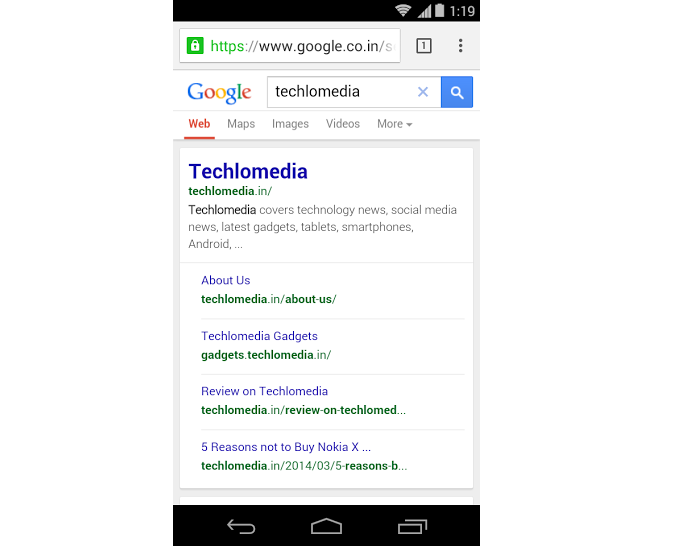Tap the green secure lock icon
This screenshot has width=697, height=546.
click(x=195, y=45)
